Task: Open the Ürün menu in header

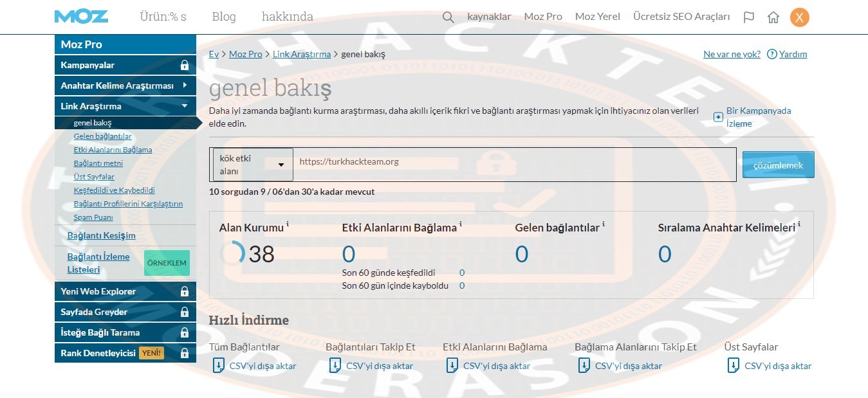Action: (163, 17)
